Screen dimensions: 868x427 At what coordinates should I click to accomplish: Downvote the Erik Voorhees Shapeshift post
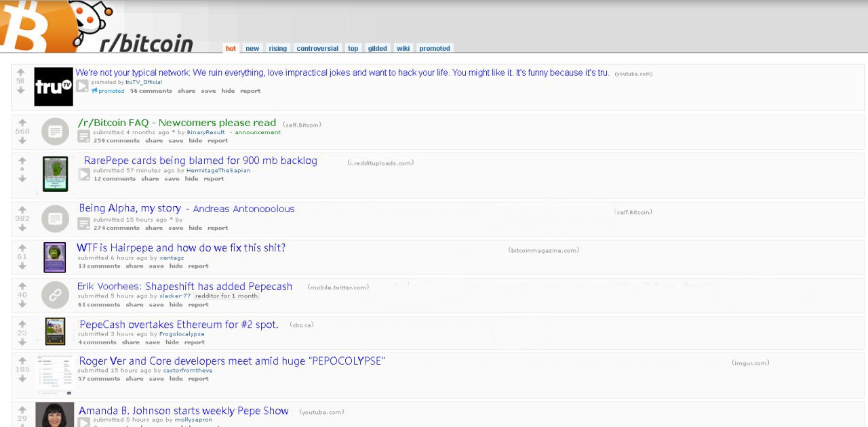(22, 304)
